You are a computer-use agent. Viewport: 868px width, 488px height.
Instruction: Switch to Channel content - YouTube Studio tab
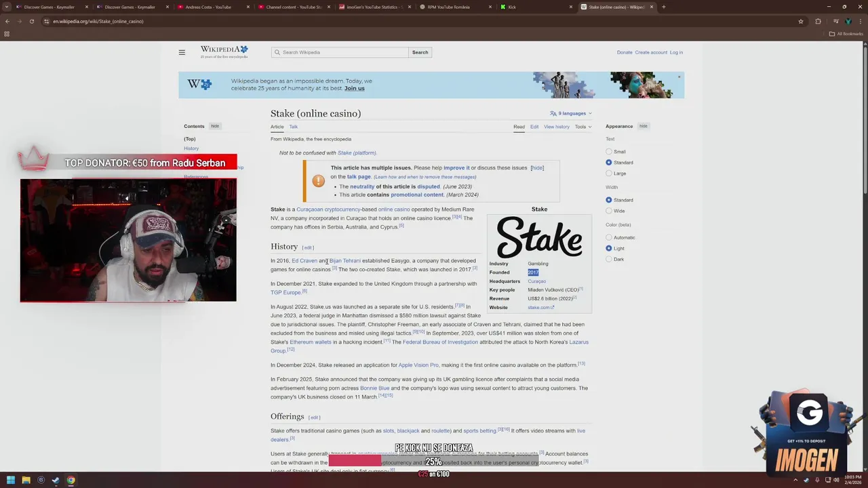[x=294, y=7]
